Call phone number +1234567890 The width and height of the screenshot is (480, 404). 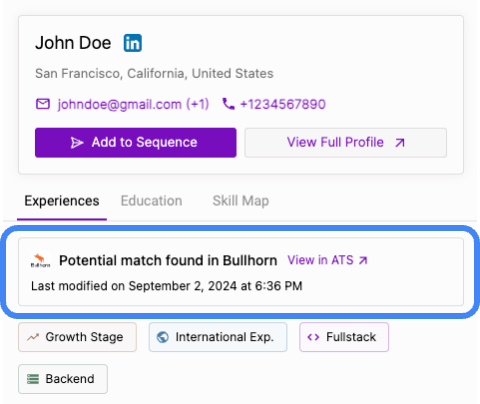283,104
